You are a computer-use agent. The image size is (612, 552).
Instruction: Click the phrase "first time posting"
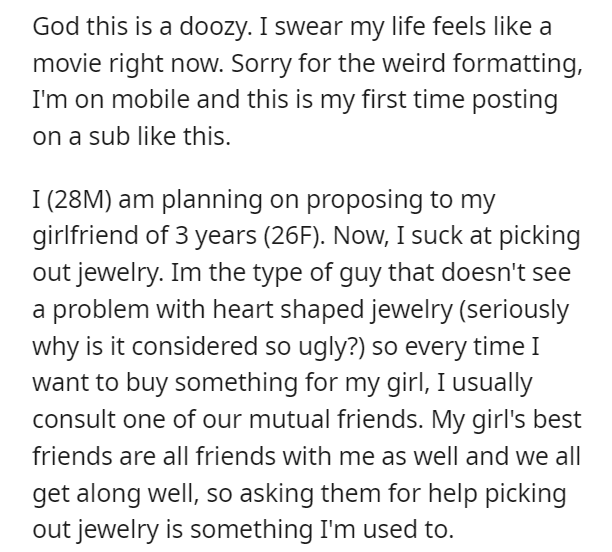tap(460, 101)
